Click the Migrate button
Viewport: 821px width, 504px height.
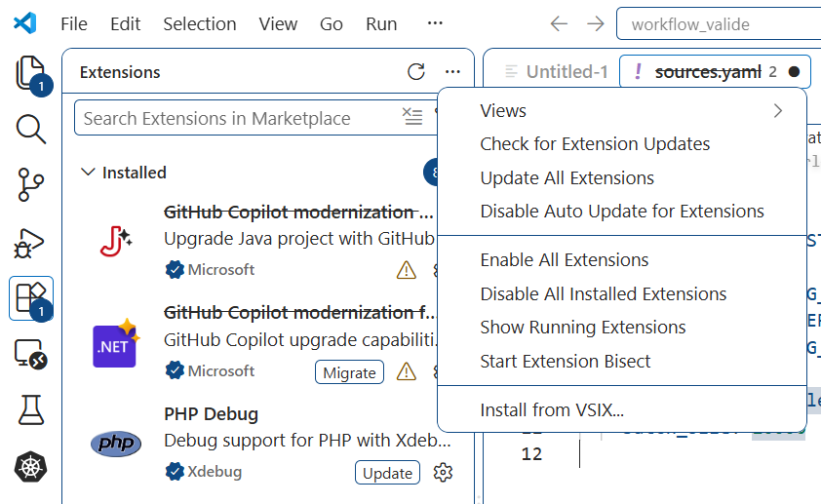(349, 372)
